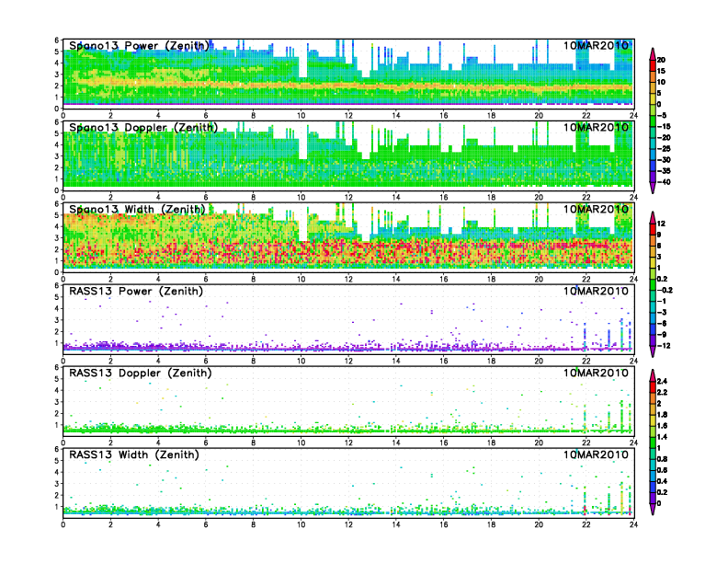728x563 pixels.
Task: Click the -12 label on middle colorbar
Action: pos(664,346)
